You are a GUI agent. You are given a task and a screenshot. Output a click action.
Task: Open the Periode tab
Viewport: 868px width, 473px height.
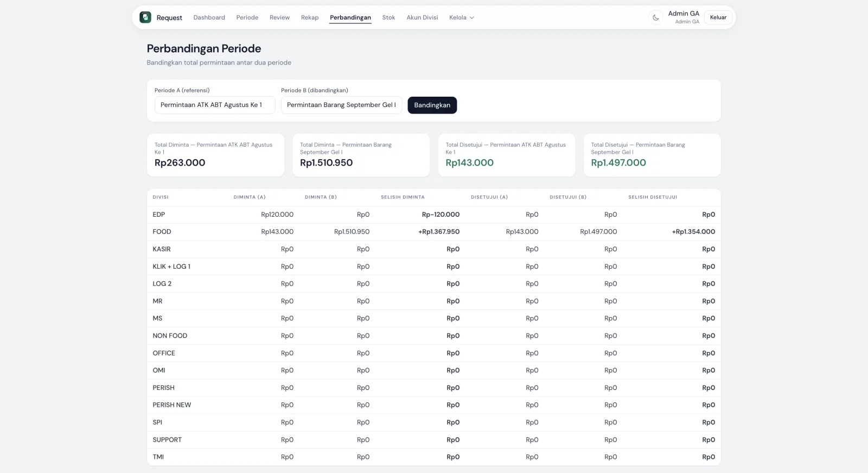(x=247, y=17)
